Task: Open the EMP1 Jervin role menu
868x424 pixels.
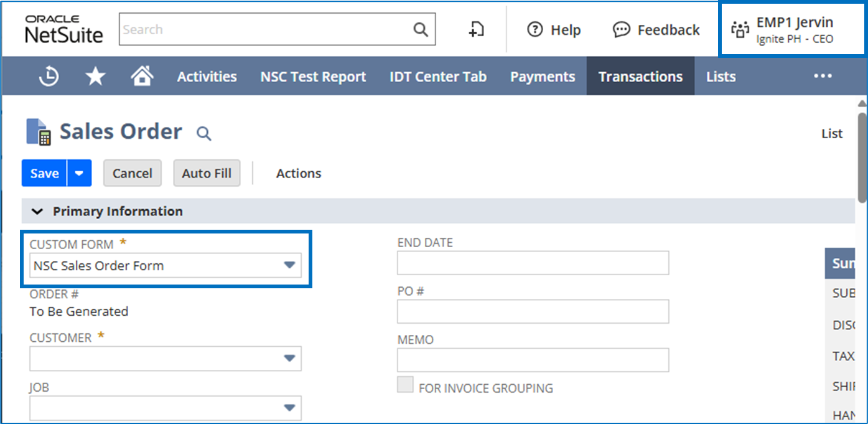Action: click(x=792, y=29)
